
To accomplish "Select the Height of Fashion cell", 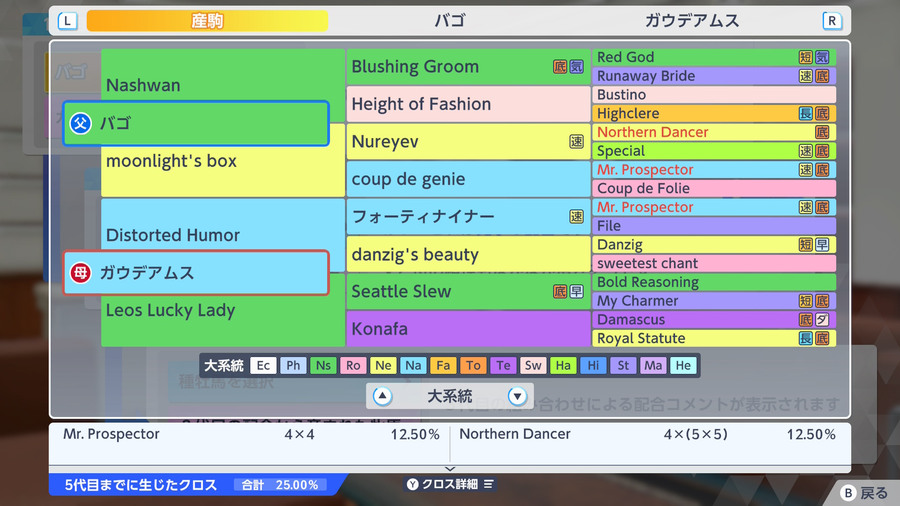I will click(x=468, y=104).
